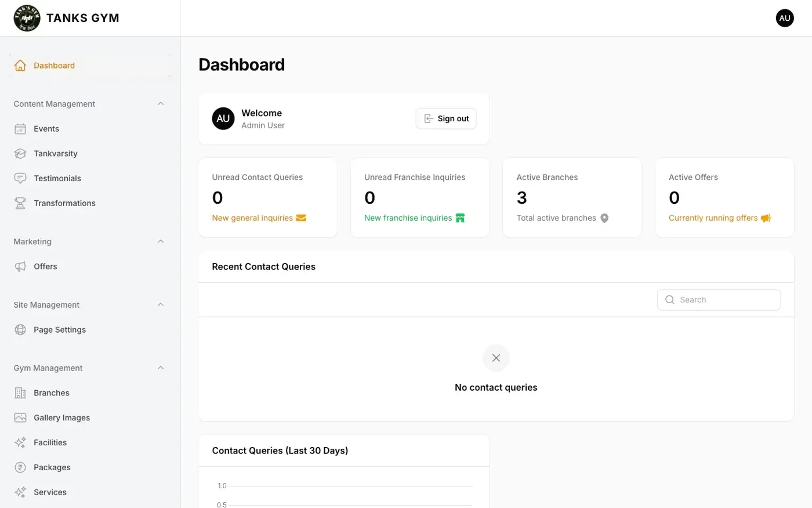Click the No contact queries message
812x508 pixels.
pos(496,387)
